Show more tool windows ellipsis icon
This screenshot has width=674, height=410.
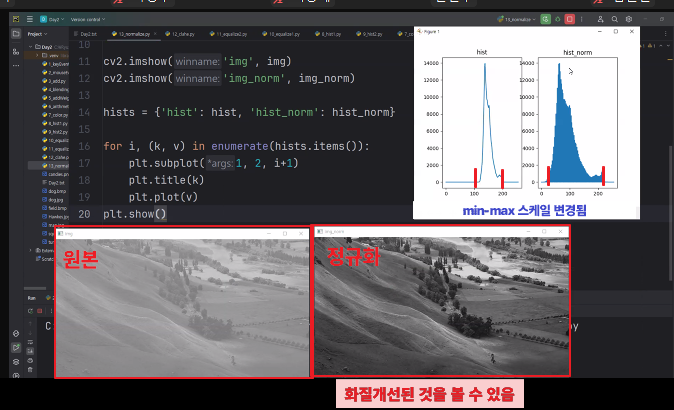pos(16,66)
